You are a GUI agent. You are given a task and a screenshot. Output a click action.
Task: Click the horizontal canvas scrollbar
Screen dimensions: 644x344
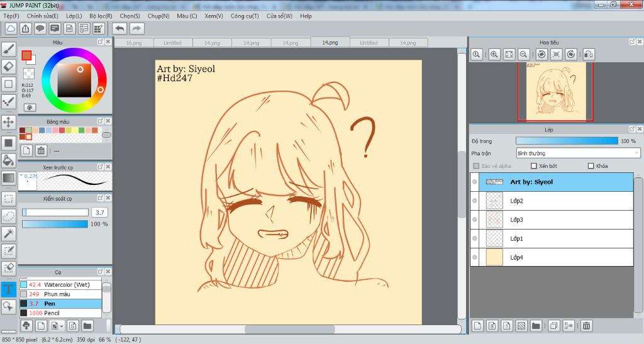pyautogui.click(x=290, y=330)
